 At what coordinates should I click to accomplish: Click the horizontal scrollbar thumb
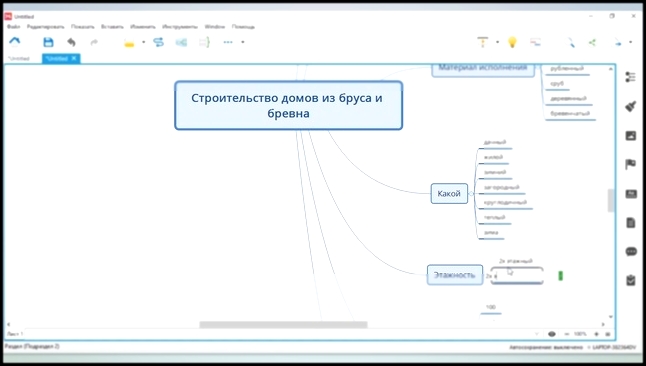click(283, 325)
